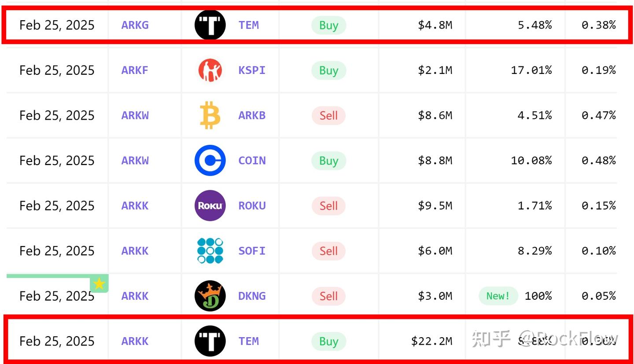
Task: Click the orange Bitcoin logo icon
Action: pyautogui.click(x=210, y=115)
